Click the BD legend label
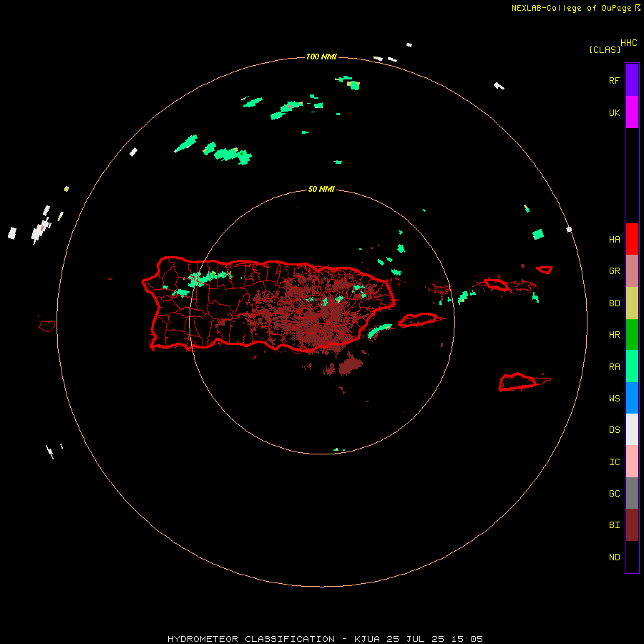 tap(614, 303)
